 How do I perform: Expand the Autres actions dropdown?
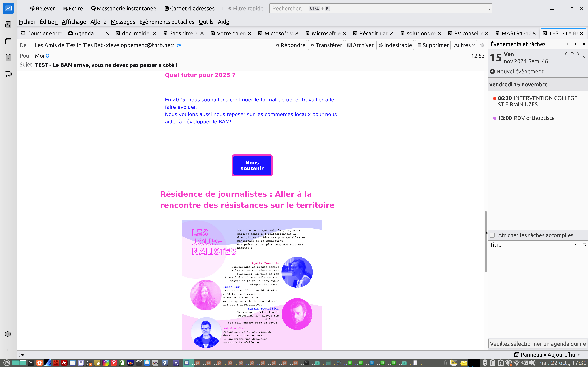coord(464,45)
